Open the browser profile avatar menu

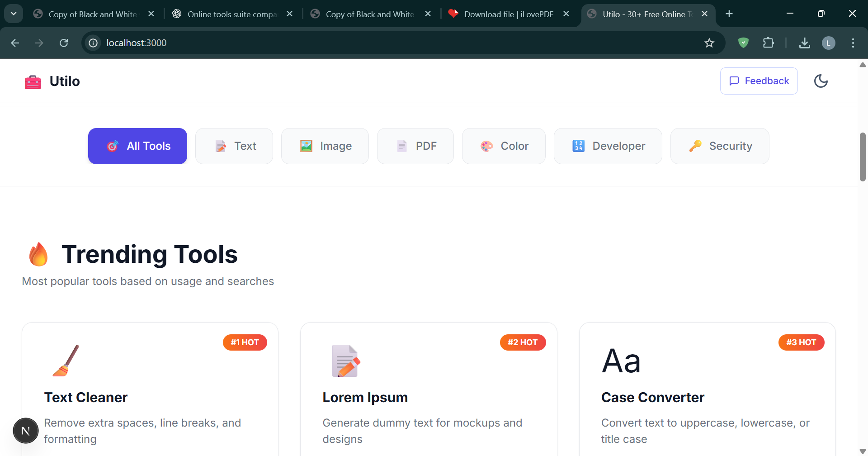point(829,43)
